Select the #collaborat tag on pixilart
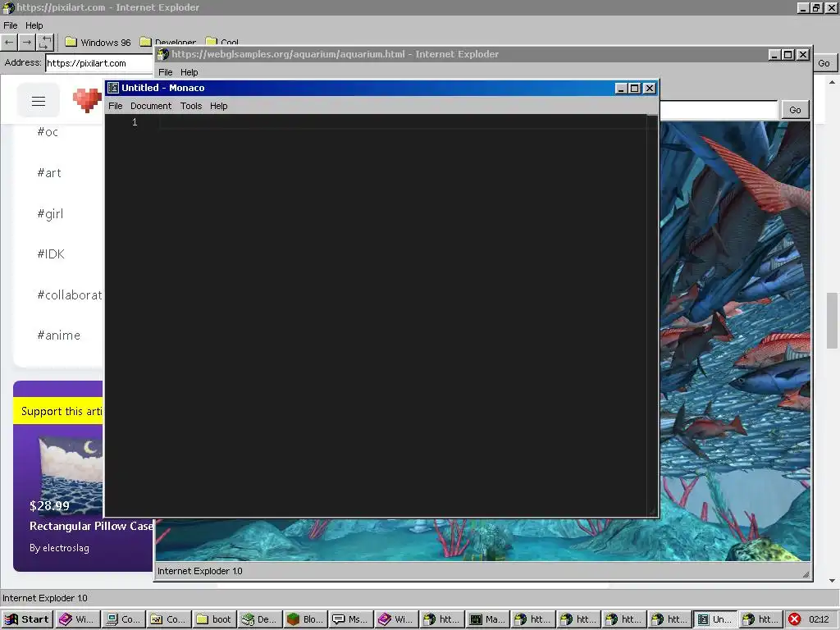The image size is (840, 630). (69, 294)
